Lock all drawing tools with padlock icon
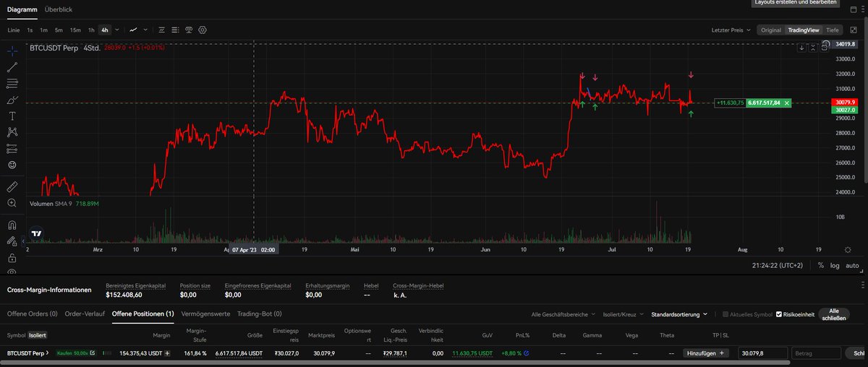868x367 pixels. pos(12,257)
